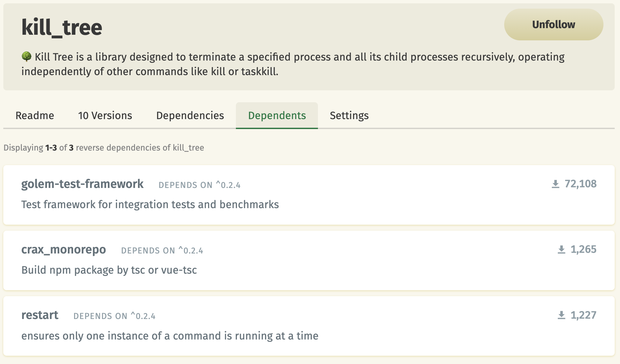
Task: Click the 72,108 download count
Action: (x=580, y=184)
